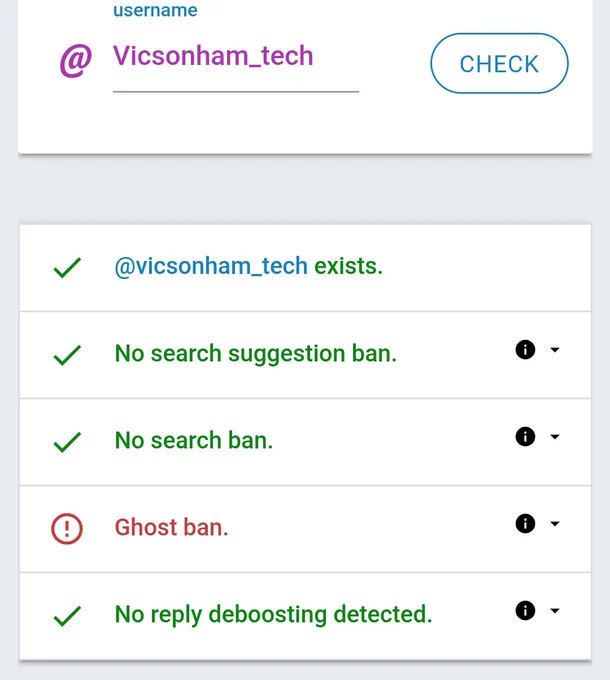The image size is (610, 680).
Task: Click info icon next to Ghost ban
Action: click(525, 523)
